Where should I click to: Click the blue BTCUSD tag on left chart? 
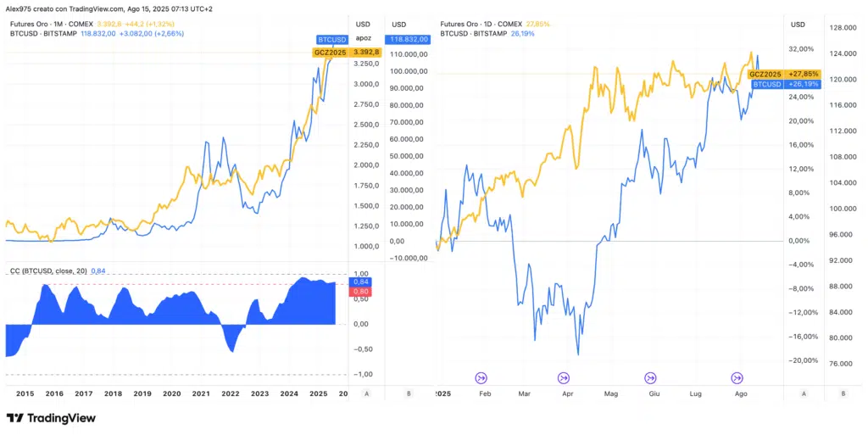(x=331, y=39)
